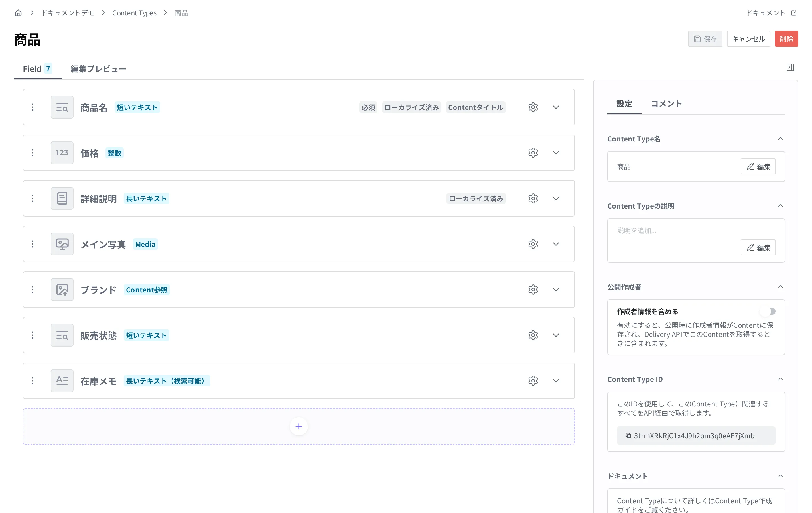
Task: Open three-dot menu of 詳細説明 row
Action: coord(33,198)
